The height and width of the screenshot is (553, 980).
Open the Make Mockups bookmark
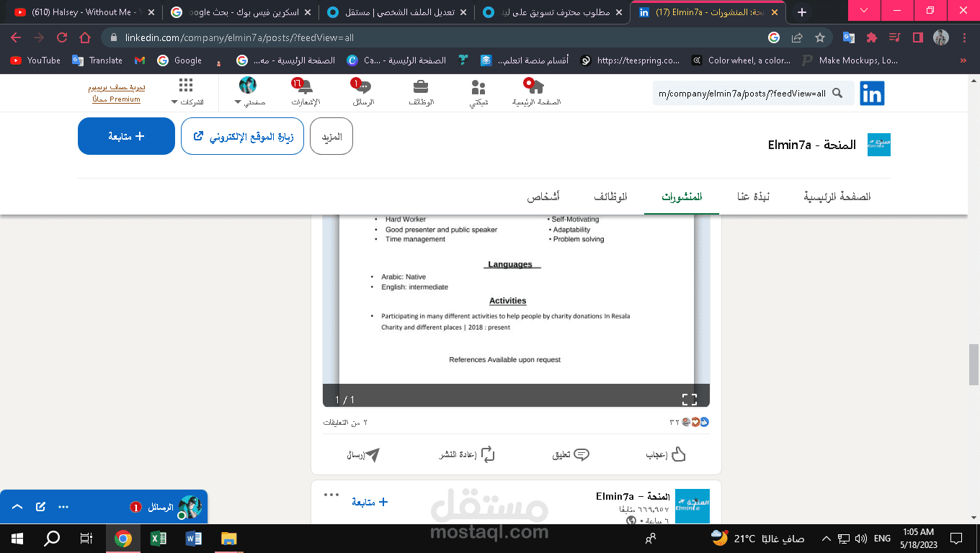(850, 60)
